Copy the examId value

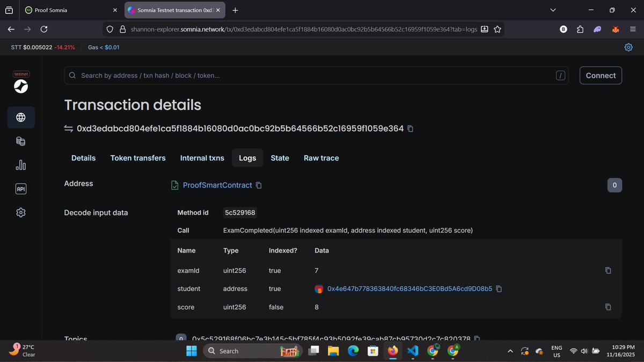pos(608,270)
